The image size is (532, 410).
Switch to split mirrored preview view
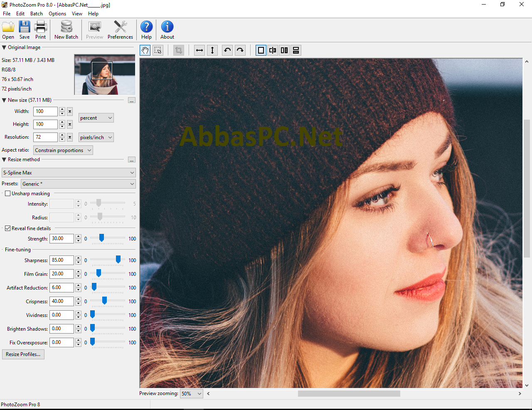(x=273, y=50)
